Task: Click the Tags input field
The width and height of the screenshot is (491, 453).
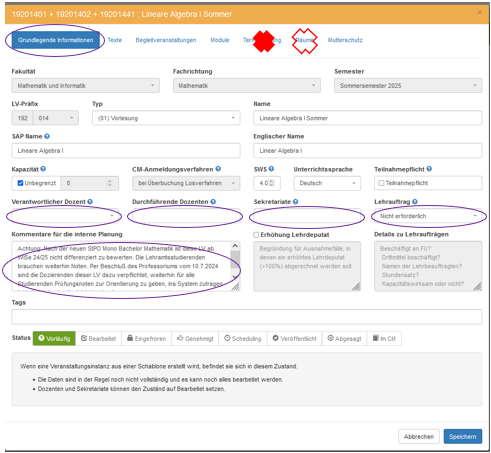Action: pyautogui.click(x=247, y=317)
